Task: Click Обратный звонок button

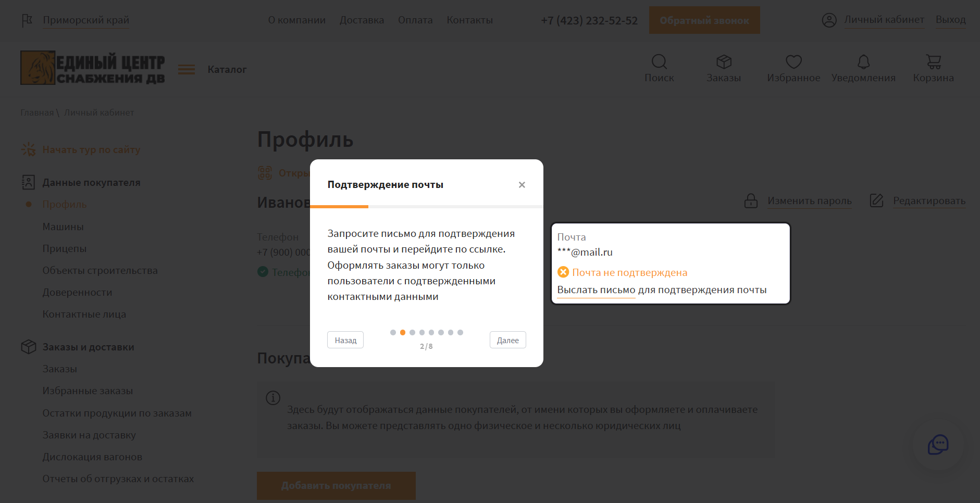Action: tap(704, 20)
